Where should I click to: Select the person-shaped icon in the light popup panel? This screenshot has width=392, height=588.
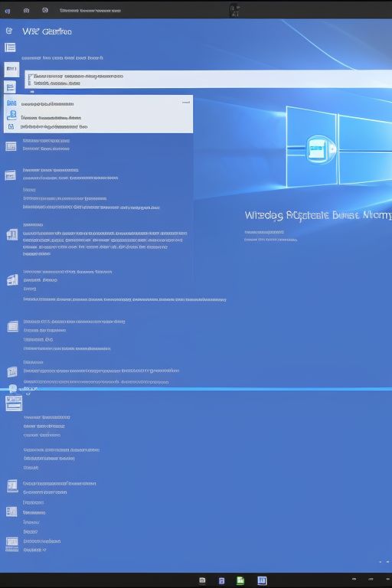[11, 115]
